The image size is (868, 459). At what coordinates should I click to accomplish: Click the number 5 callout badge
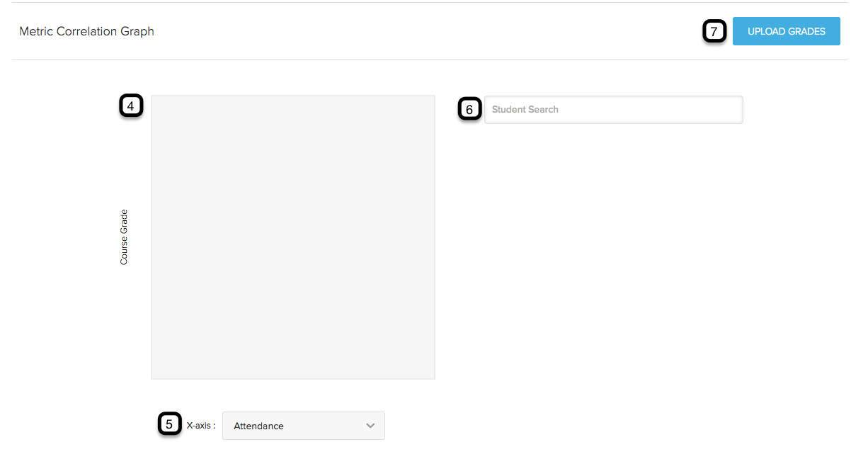[169, 424]
